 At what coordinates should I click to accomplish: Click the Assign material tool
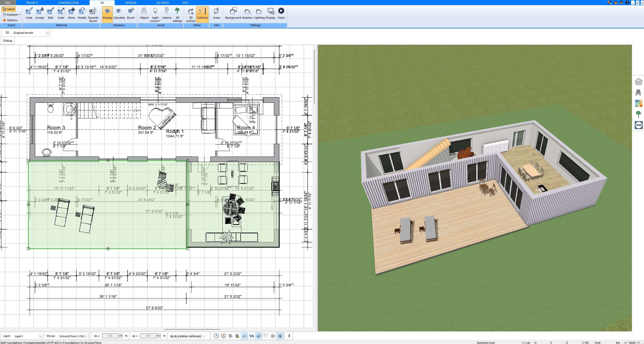40,14
